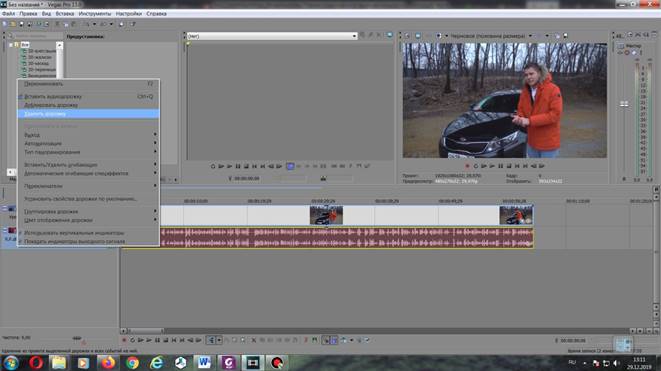Click Play in the video preview transport
Viewport: 661px width, 371px height.
click(x=492, y=166)
